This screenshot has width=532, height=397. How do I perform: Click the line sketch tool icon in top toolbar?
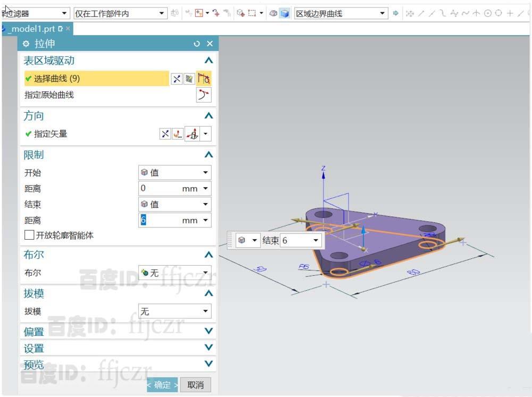click(x=420, y=13)
